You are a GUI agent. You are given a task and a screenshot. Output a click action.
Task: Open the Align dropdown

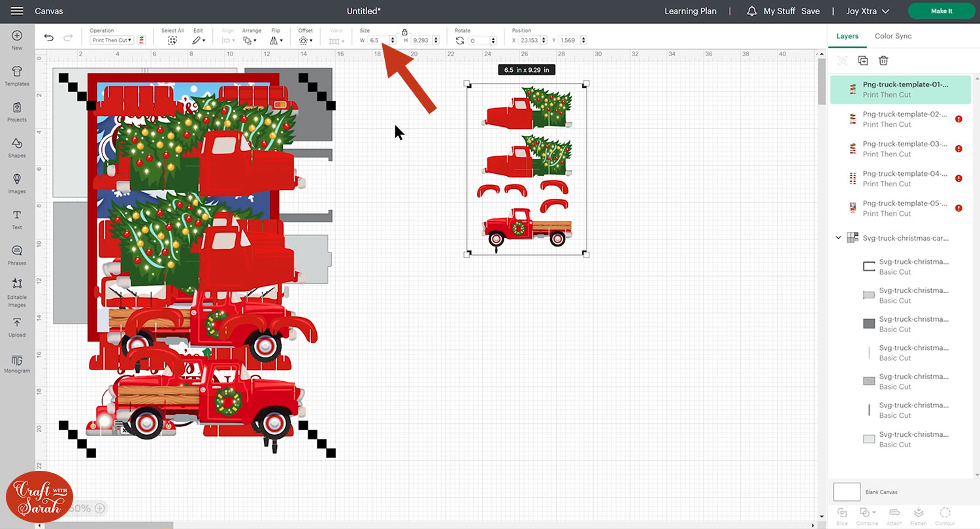pos(227,40)
